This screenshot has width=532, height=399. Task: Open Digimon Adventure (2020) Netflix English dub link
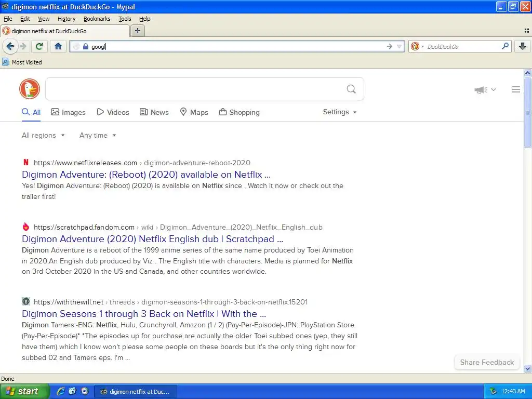coord(152,239)
